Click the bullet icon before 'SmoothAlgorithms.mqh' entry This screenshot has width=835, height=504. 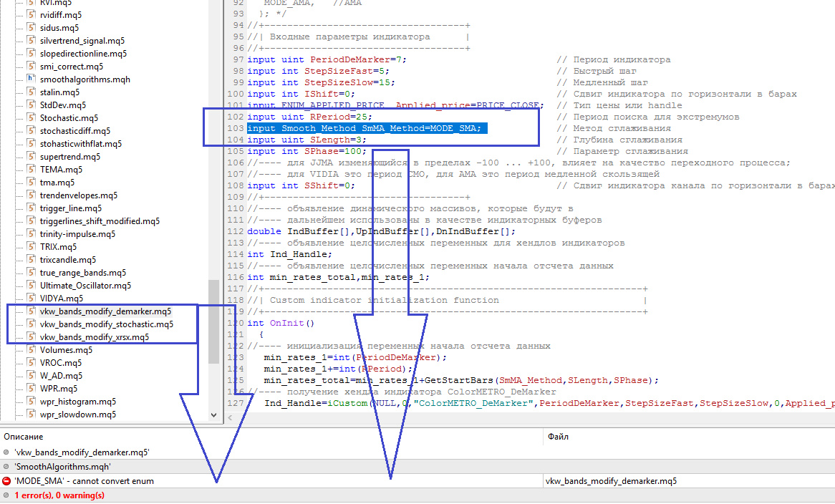point(7,467)
